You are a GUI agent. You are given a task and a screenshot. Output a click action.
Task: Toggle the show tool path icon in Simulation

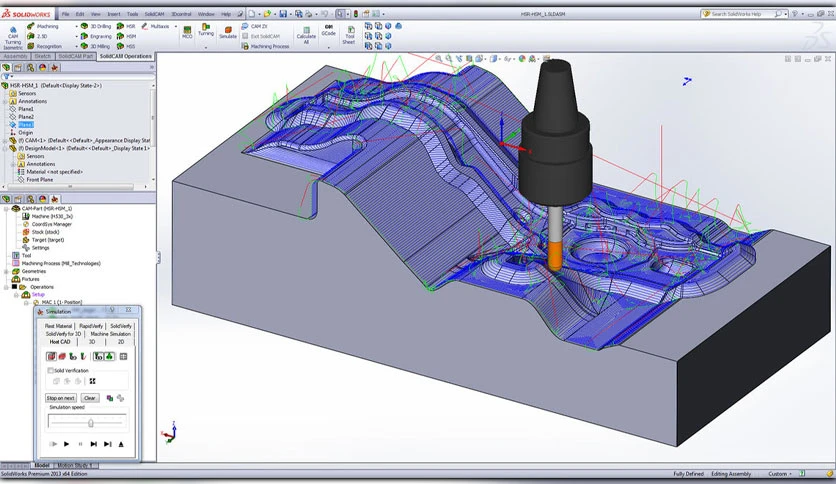[98, 356]
